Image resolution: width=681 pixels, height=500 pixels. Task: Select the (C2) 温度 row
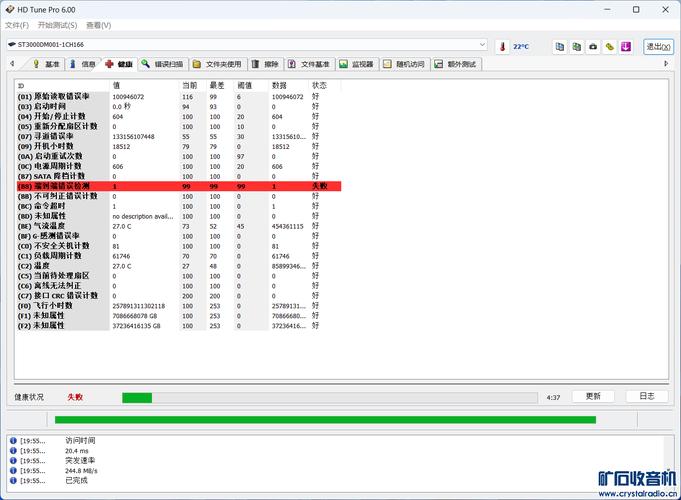click(179, 266)
